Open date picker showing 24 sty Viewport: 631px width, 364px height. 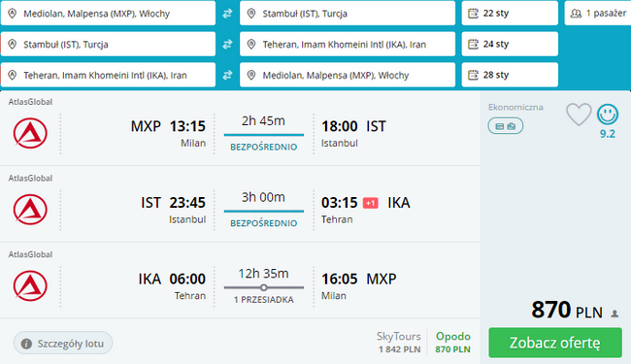coord(510,44)
